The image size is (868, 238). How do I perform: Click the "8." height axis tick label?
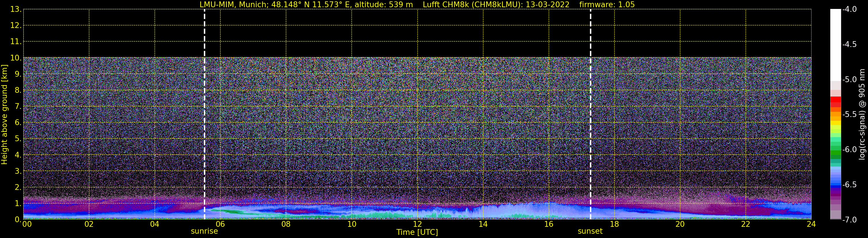[x=18, y=90]
